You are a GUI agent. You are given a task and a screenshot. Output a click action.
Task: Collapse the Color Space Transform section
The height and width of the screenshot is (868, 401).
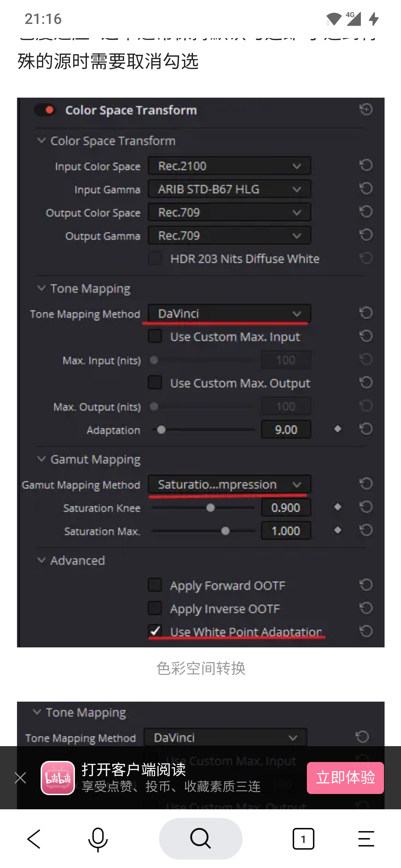[x=41, y=140]
